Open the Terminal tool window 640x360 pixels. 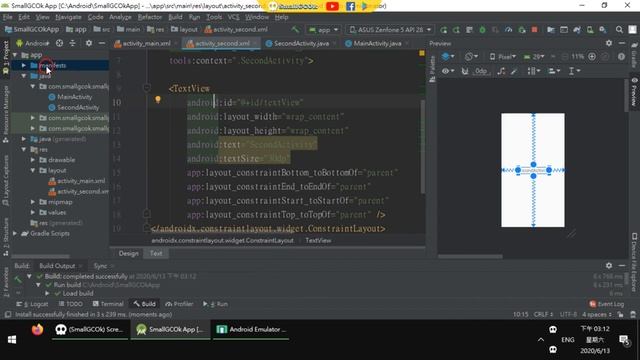pos(108,304)
